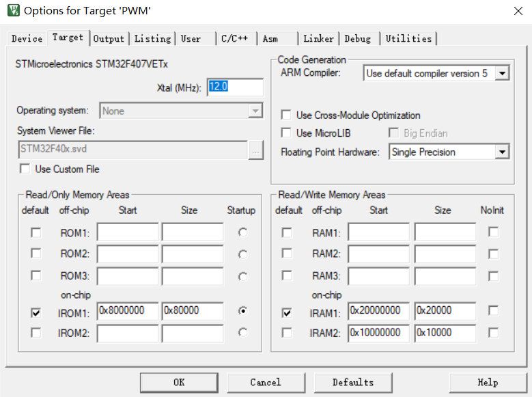Check the IROM2 default checkbox

coord(36,333)
